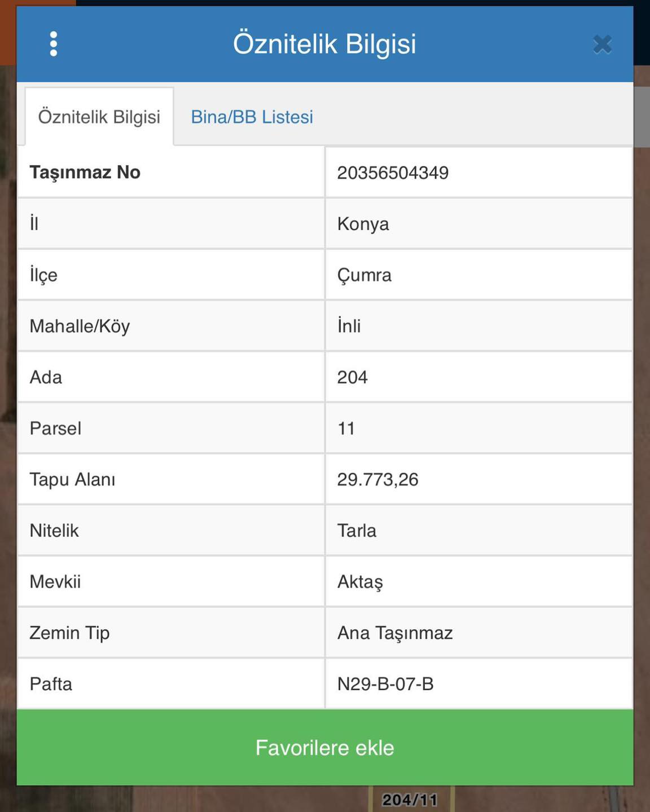Click the Parsel value 11

(x=346, y=429)
